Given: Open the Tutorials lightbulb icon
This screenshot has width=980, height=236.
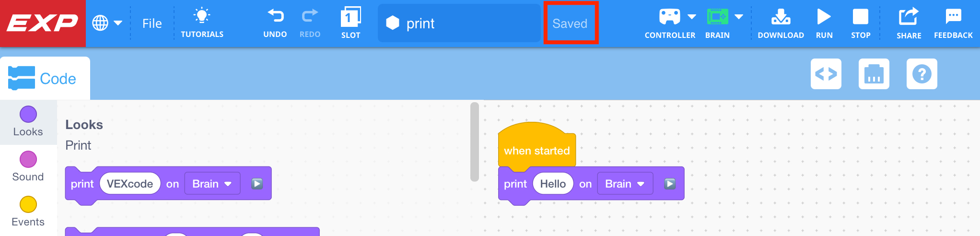Looking at the screenshot, I should click(x=202, y=16).
